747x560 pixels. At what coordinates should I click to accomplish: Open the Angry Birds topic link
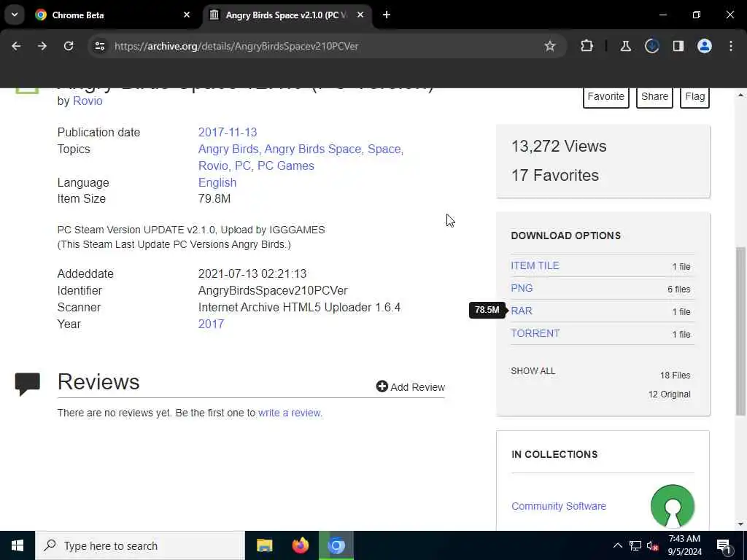pyautogui.click(x=228, y=149)
